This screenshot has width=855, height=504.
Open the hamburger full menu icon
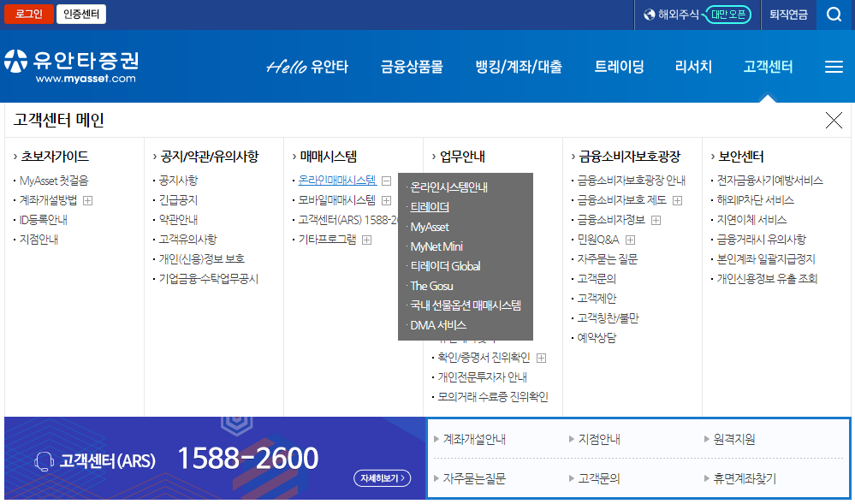point(834,67)
